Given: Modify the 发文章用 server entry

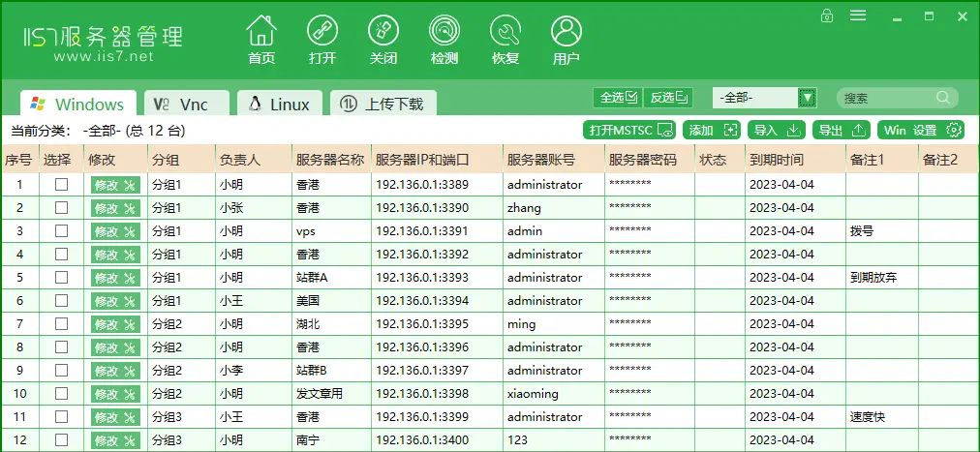Looking at the screenshot, I should pos(115,394).
